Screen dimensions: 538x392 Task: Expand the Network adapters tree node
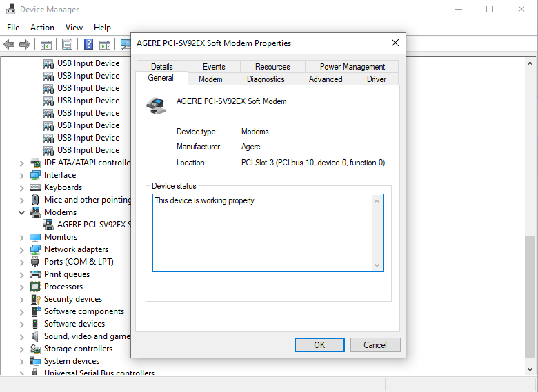pyautogui.click(x=21, y=250)
